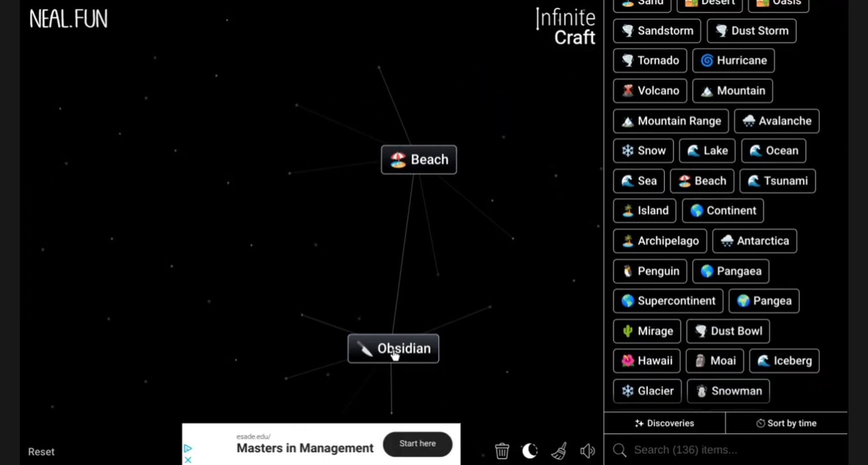Viewport: 868px width, 465px height.
Task: Select the Obsidian element on canvas
Action: coord(393,348)
